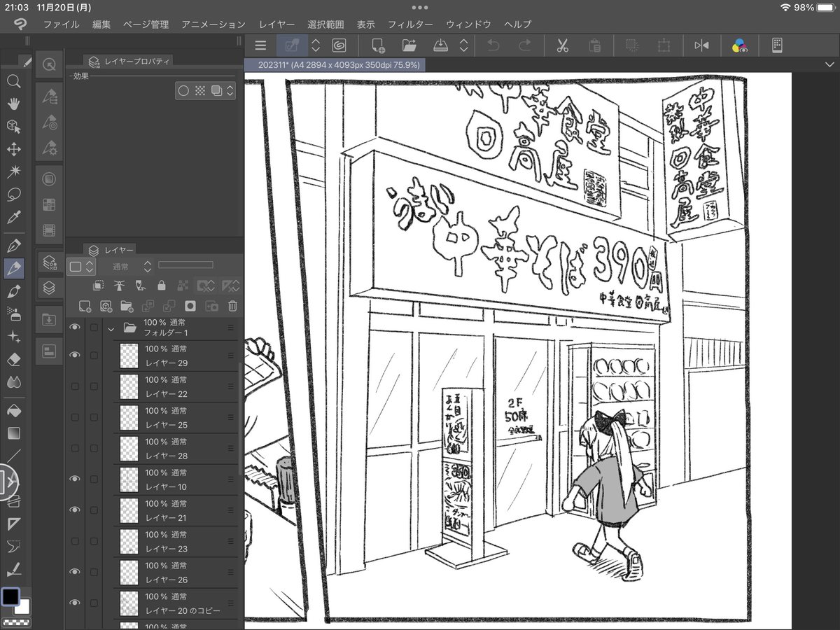
Task: Select the Fill bucket tool
Action: 13,410
